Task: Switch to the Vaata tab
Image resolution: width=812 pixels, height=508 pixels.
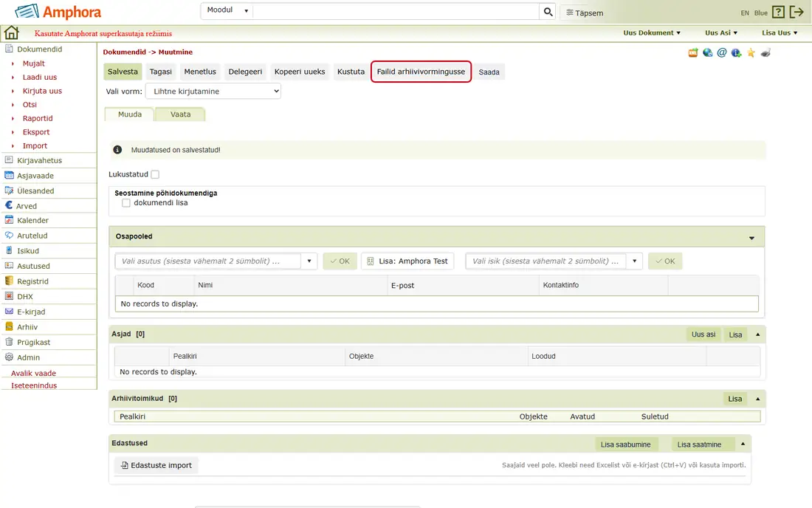Action: [x=180, y=114]
